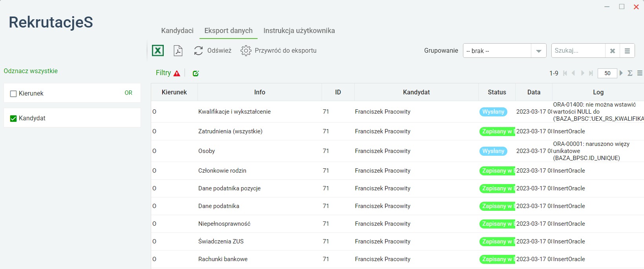
Task: Focus the Szukaj search field
Action: pyautogui.click(x=578, y=51)
